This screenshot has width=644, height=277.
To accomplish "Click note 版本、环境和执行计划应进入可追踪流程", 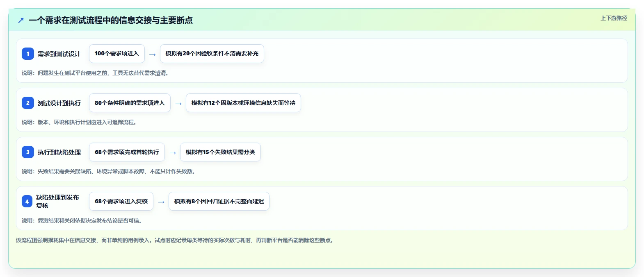I will coord(79,122).
